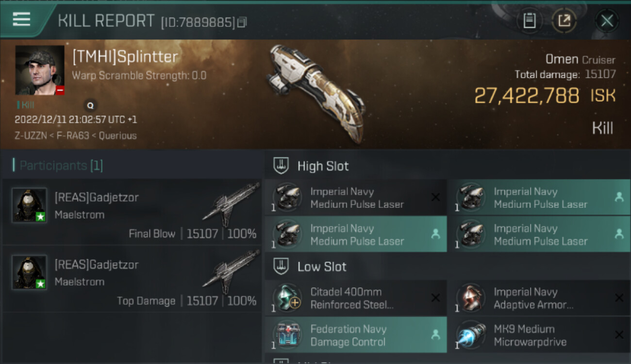Screen dimensions: 631x364
Task: Open the hamburger menu at top left
Action: tap(21, 19)
